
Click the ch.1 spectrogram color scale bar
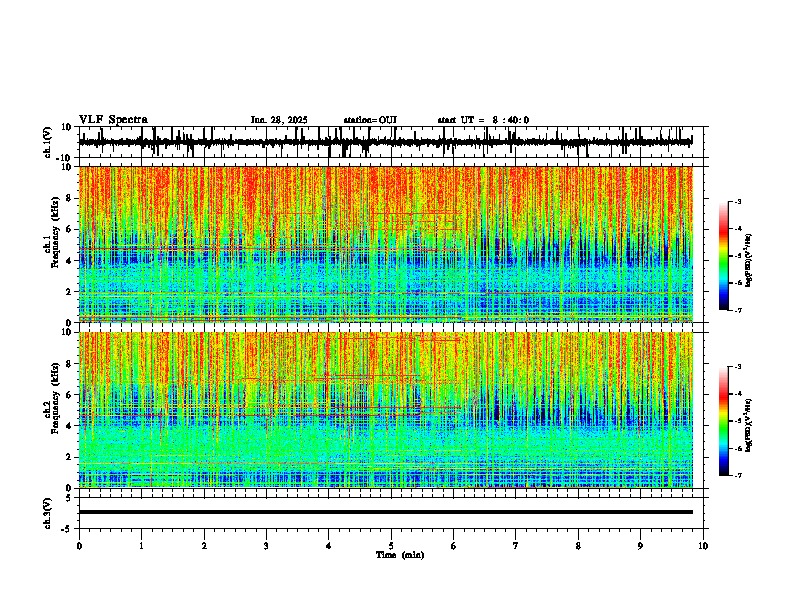(x=724, y=256)
